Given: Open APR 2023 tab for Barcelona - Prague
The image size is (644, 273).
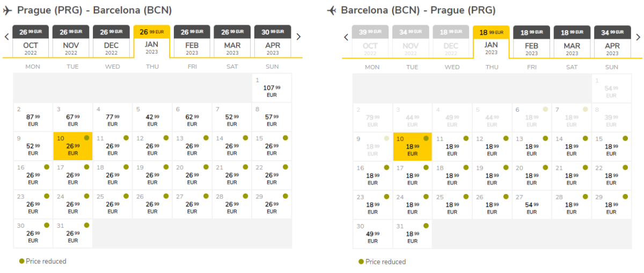Looking at the screenshot, I should 612,42.
